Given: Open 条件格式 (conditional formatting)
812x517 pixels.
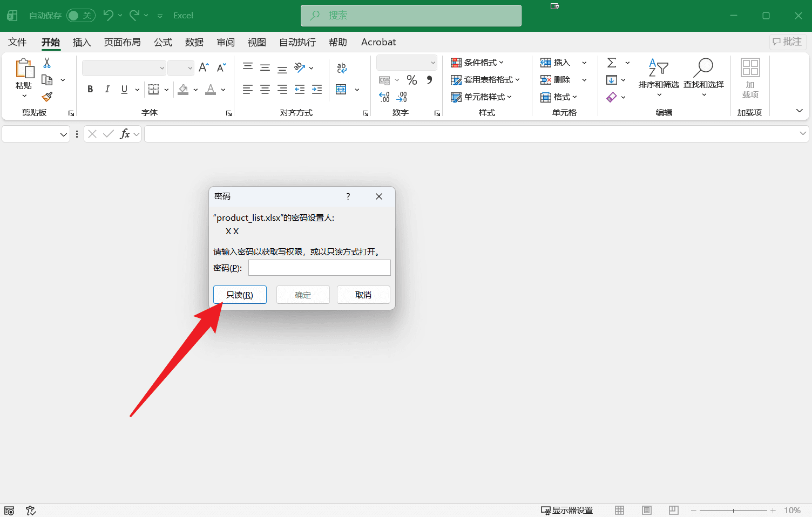Looking at the screenshot, I should [x=477, y=62].
